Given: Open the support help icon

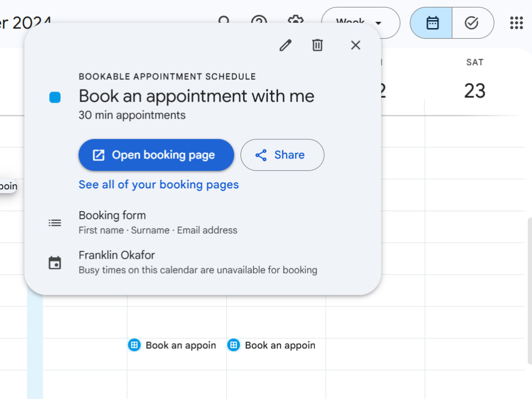Looking at the screenshot, I should click(259, 20).
